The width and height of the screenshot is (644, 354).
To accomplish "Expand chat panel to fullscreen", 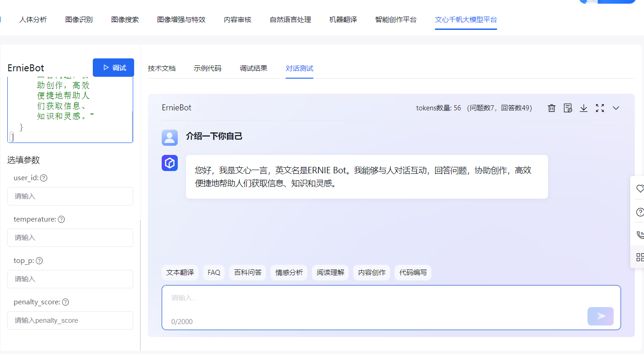I will (599, 108).
